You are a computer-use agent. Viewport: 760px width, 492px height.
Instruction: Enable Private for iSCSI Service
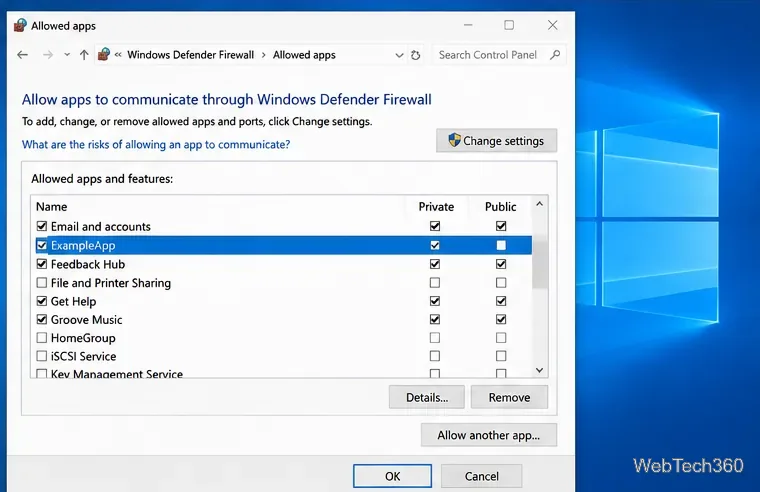tap(435, 356)
